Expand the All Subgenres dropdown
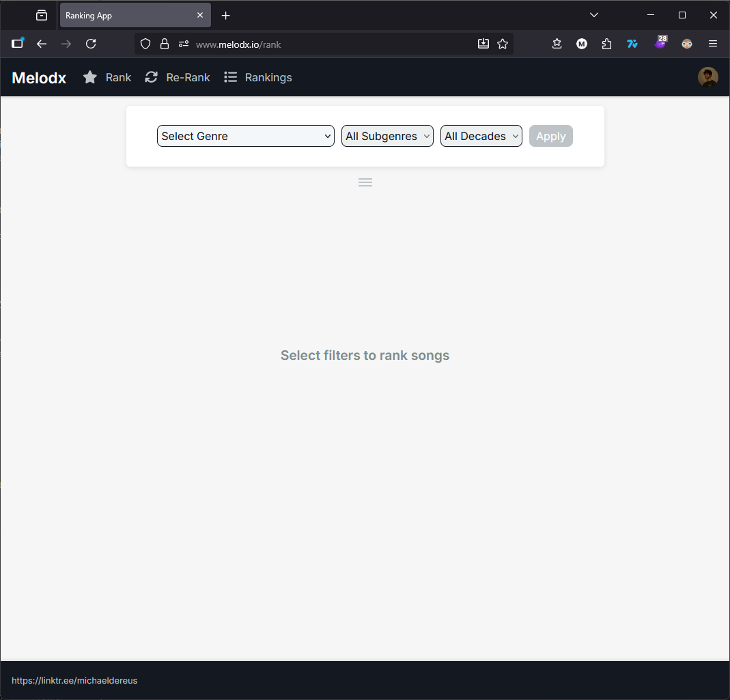The width and height of the screenshot is (730, 700). click(387, 136)
